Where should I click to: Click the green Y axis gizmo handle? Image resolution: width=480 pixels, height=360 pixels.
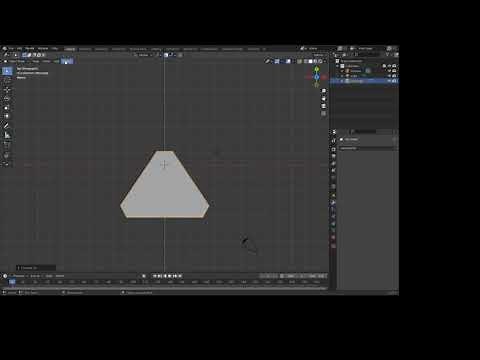(x=317, y=69)
